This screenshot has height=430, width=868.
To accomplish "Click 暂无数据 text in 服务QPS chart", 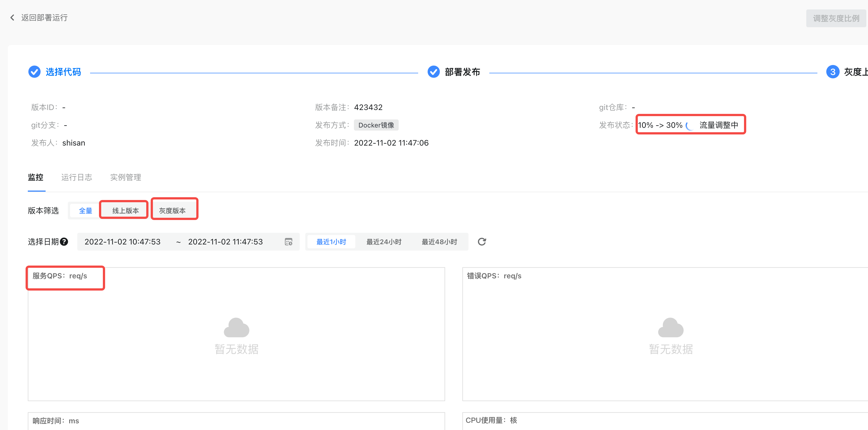I will [237, 349].
